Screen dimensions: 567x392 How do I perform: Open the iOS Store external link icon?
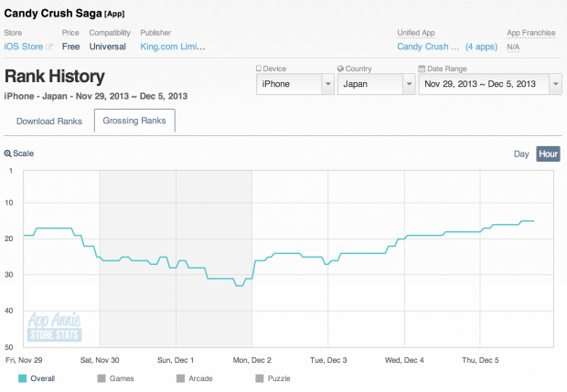(48, 47)
